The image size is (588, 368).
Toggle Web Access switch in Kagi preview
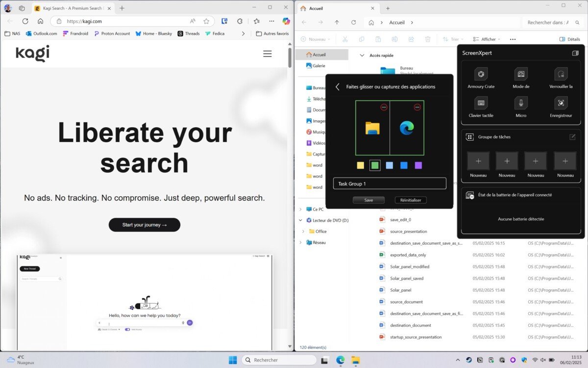tap(127, 329)
